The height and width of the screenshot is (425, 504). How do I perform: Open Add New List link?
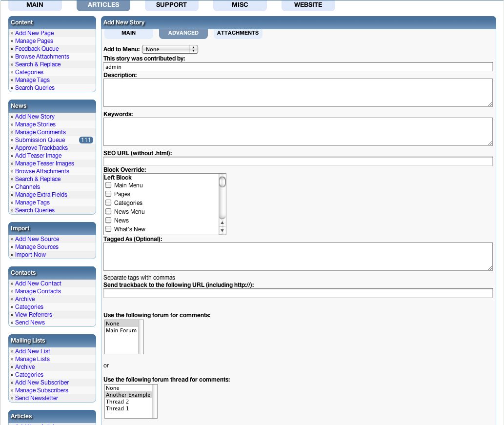pyautogui.click(x=33, y=351)
